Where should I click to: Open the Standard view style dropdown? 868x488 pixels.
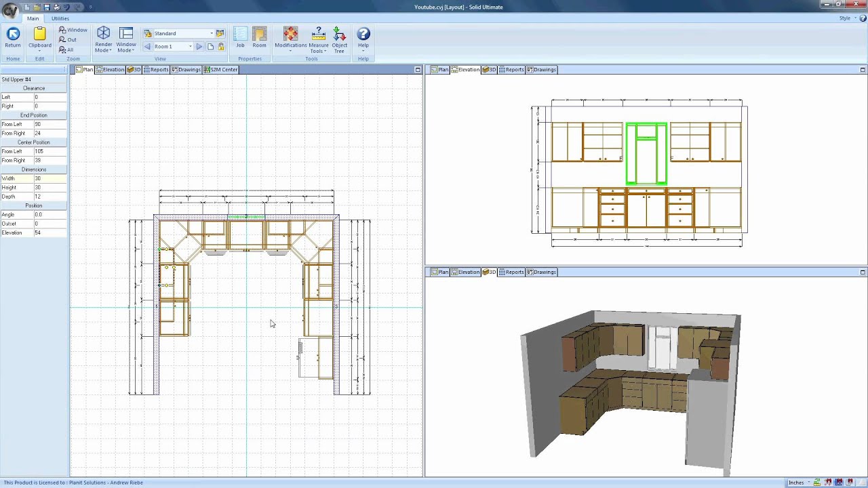(x=212, y=33)
